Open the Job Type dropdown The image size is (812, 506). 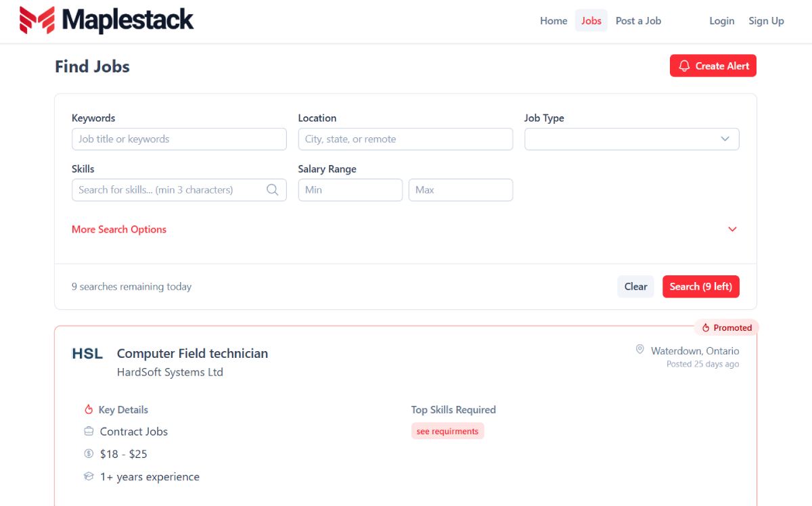631,139
